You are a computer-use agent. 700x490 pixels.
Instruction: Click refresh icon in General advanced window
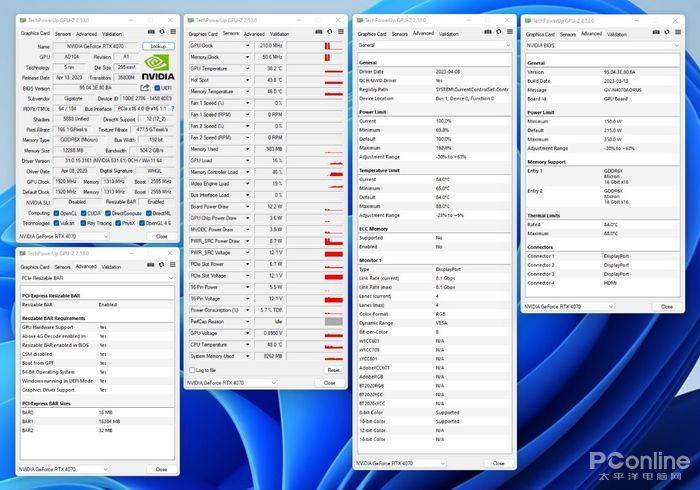coord(499,32)
